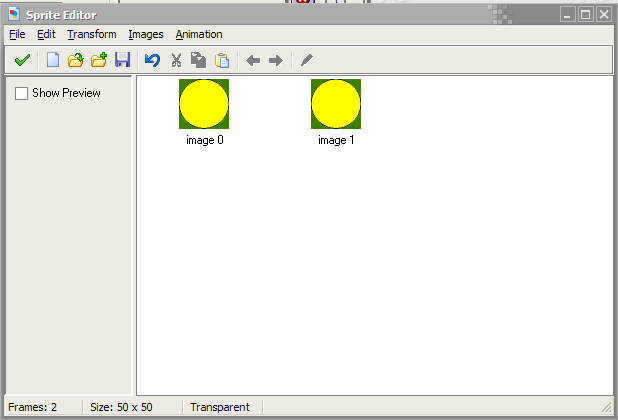Add images from file with plus folder icon
The width and height of the screenshot is (618, 420).
pyautogui.click(x=99, y=60)
